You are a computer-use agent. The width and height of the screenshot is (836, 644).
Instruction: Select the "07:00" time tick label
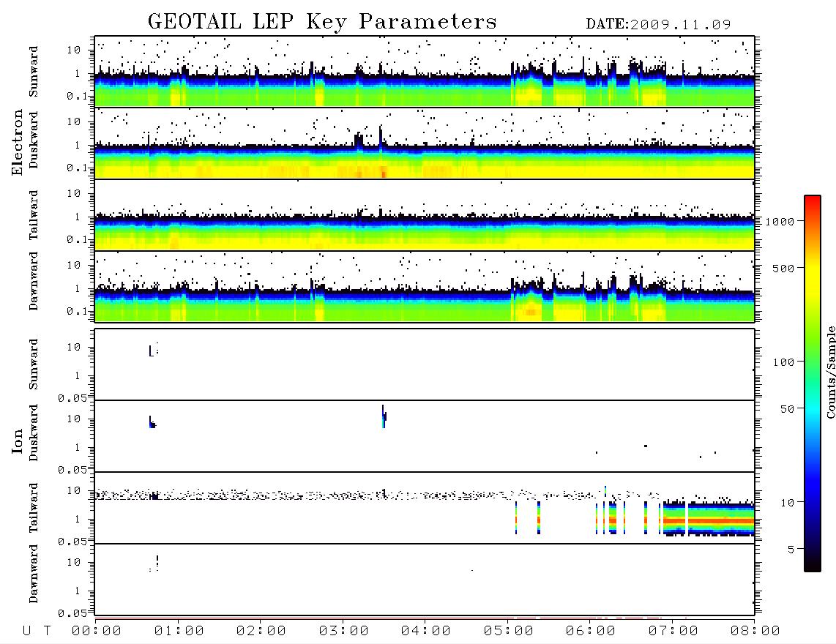point(673,632)
